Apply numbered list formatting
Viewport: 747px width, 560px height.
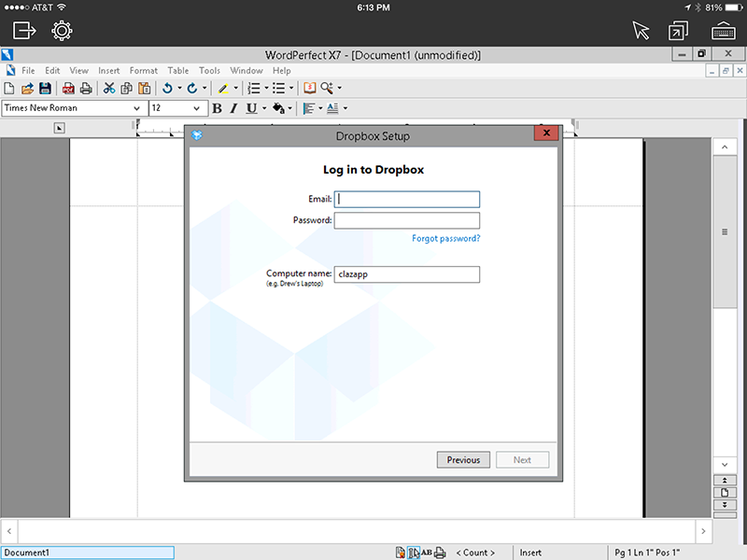click(254, 88)
